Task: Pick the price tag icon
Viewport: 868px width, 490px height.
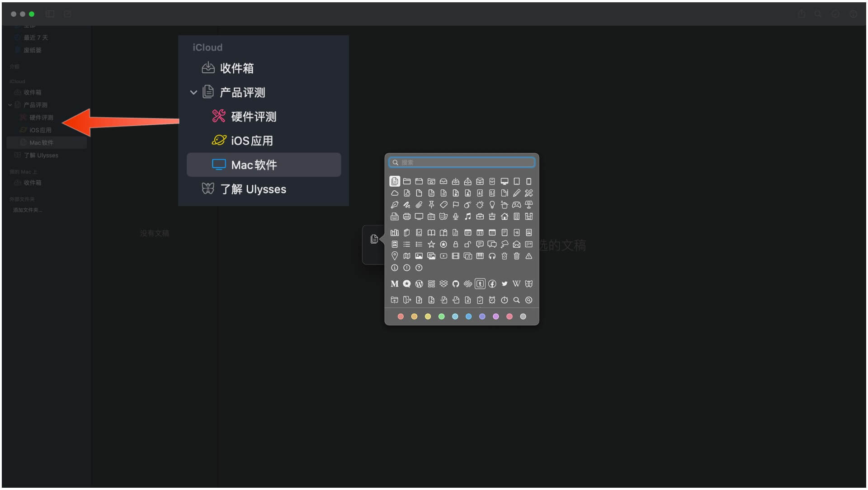Action: coord(443,205)
